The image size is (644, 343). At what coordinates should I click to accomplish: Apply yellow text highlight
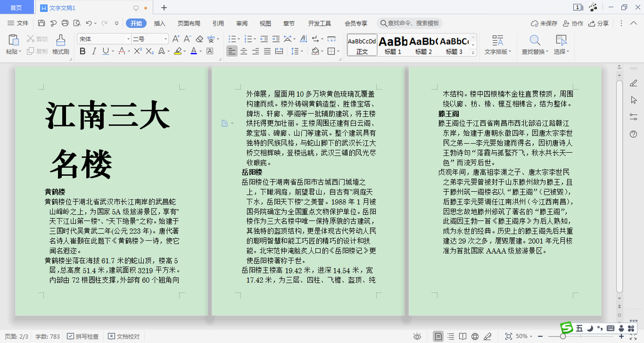click(177, 50)
